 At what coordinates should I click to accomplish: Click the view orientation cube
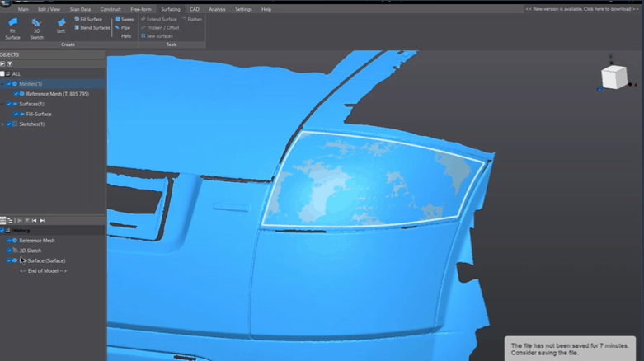[x=613, y=77]
